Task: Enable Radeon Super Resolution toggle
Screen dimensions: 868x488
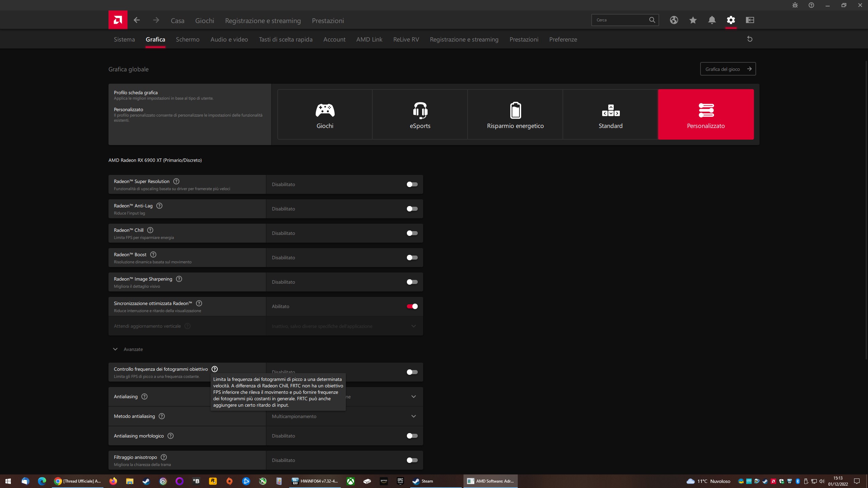Action: pos(412,184)
